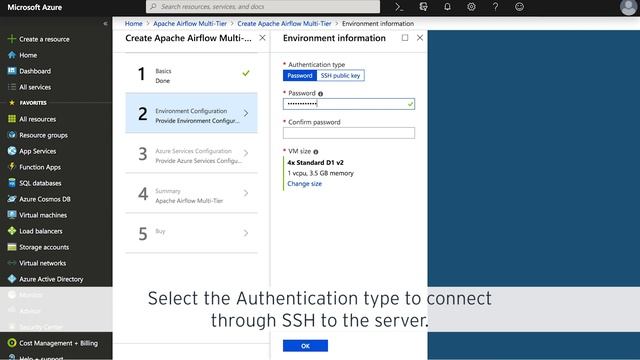The width and height of the screenshot is (640, 360).
Task: Expand the Summary step chevron
Action: click(246, 193)
